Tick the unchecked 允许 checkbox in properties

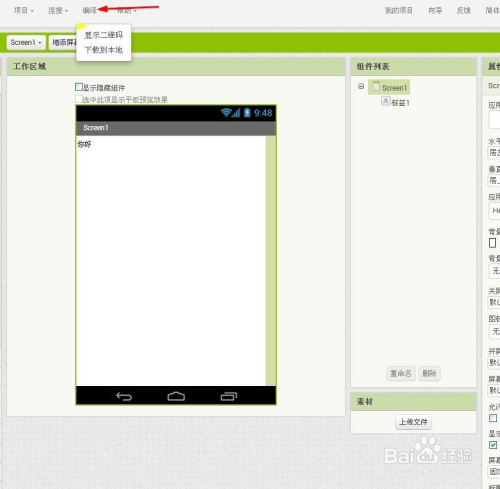[493, 418]
